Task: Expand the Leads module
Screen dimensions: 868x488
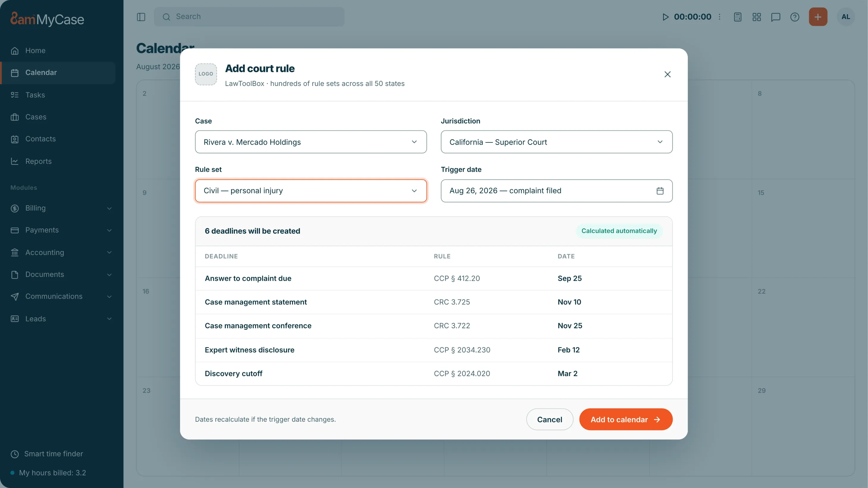Action: [61, 318]
